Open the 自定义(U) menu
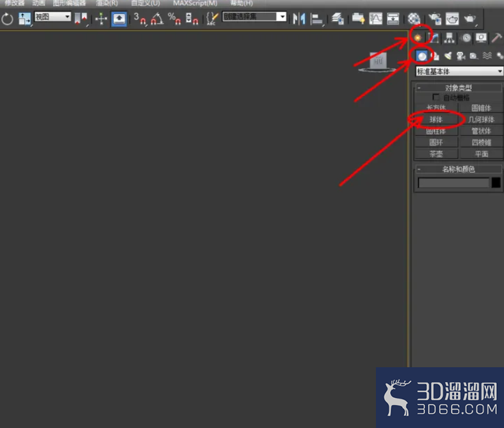504x428 pixels. click(x=145, y=3)
